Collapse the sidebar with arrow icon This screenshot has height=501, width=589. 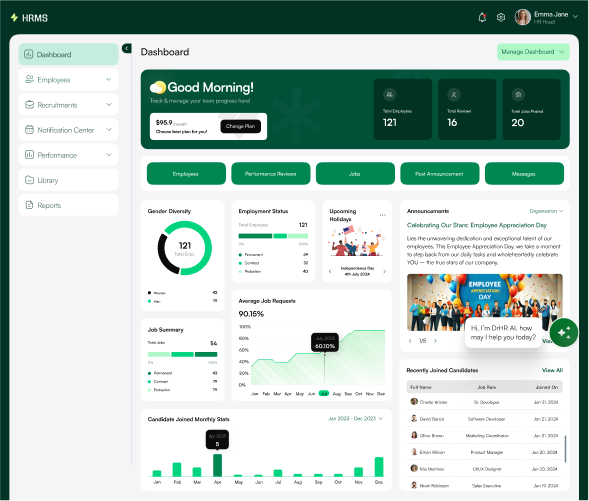[127, 48]
